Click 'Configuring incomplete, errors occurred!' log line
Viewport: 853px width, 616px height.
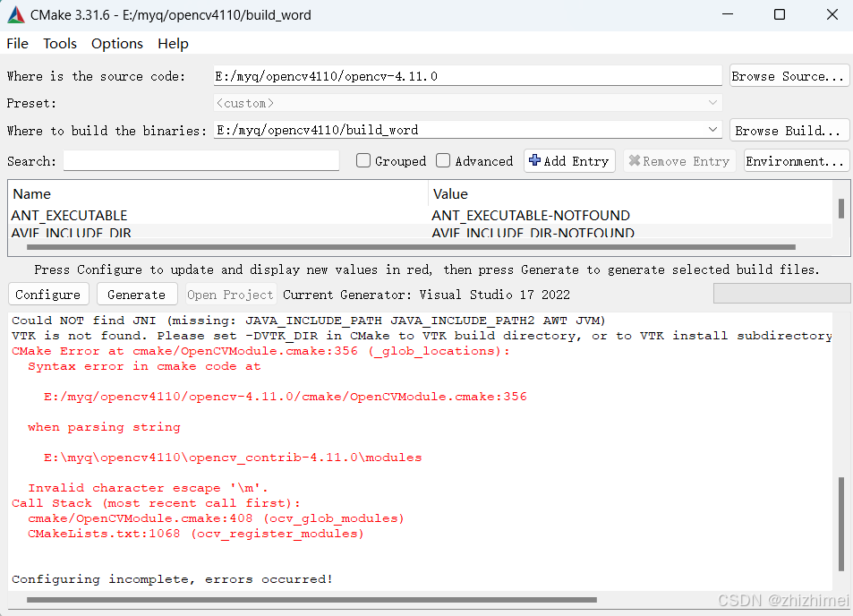pos(172,579)
